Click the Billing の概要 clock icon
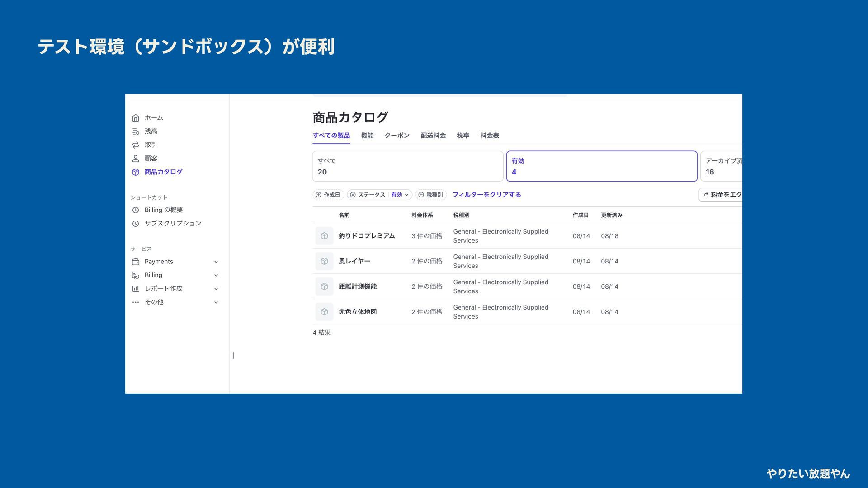Screen dimensions: 868x488 136,210
